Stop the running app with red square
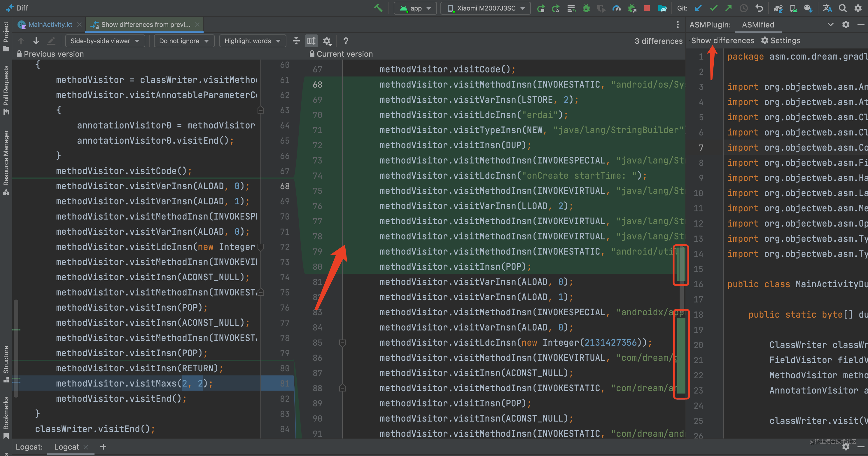Viewport: 868px width, 456px height. (647, 8)
